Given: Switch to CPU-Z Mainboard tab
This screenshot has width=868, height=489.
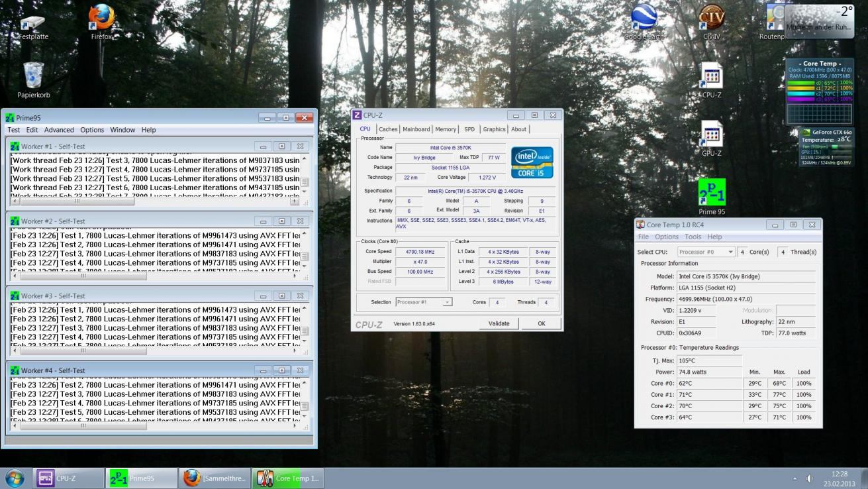Looking at the screenshot, I should pos(416,129).
